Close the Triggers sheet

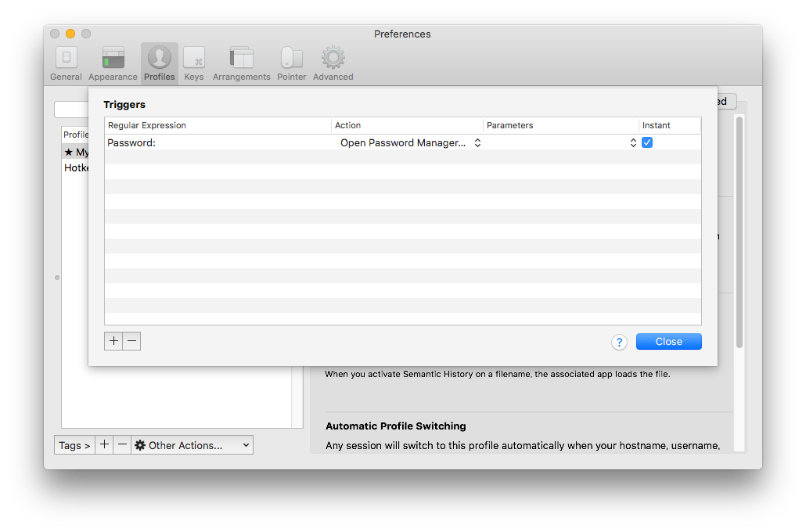[x=668, y=342]
